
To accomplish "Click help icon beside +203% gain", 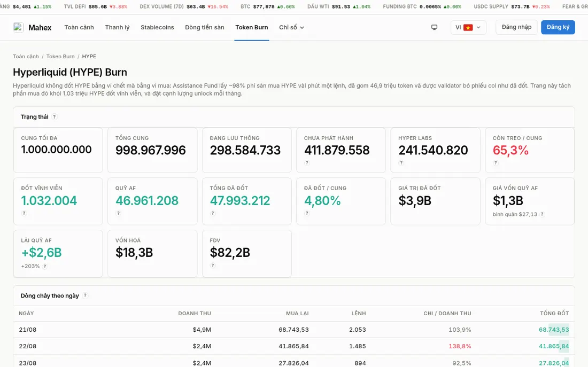I will click(x=44, y=266).
